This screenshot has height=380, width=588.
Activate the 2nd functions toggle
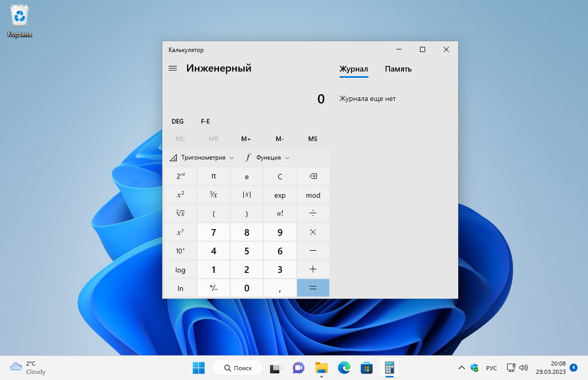click(x=180, y=176)
